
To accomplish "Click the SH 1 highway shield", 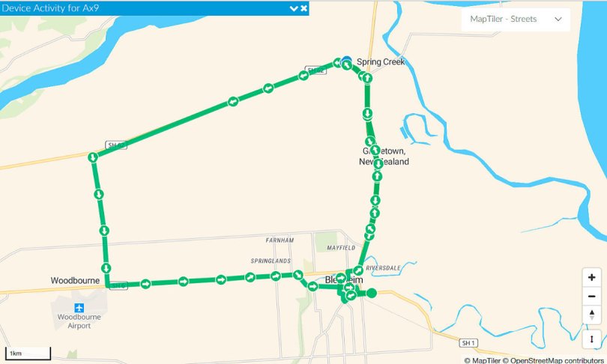I will click(468, 343).
